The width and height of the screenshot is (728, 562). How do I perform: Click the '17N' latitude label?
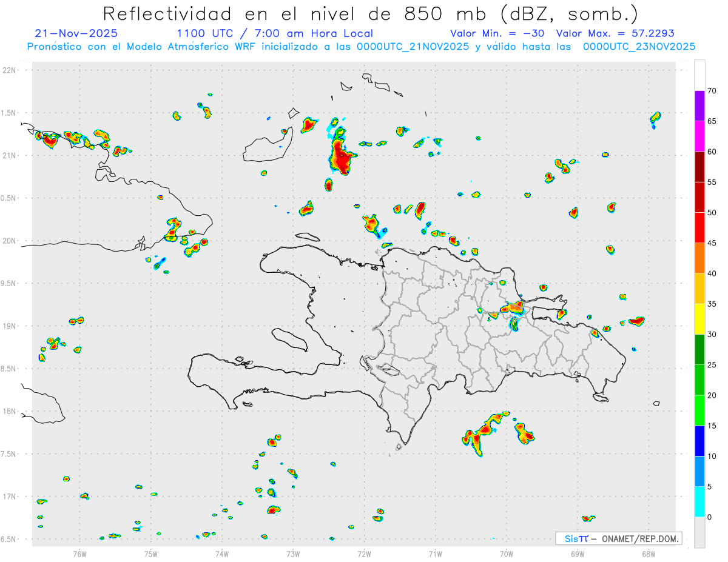click(10, 497)
